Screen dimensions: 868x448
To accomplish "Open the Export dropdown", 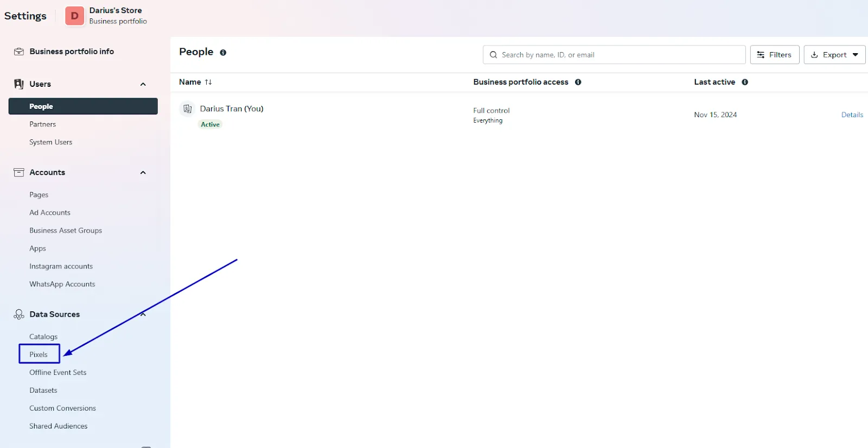I will coord(834,55).
